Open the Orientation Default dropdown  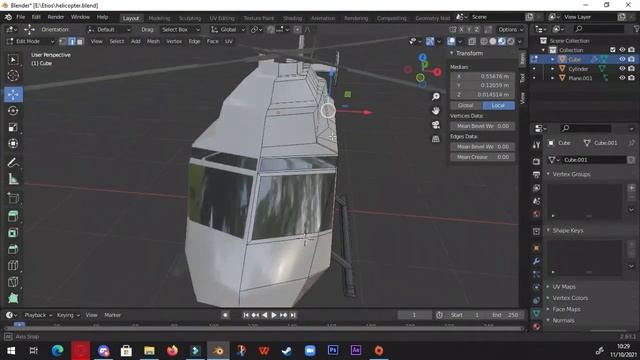pos(109,29)
